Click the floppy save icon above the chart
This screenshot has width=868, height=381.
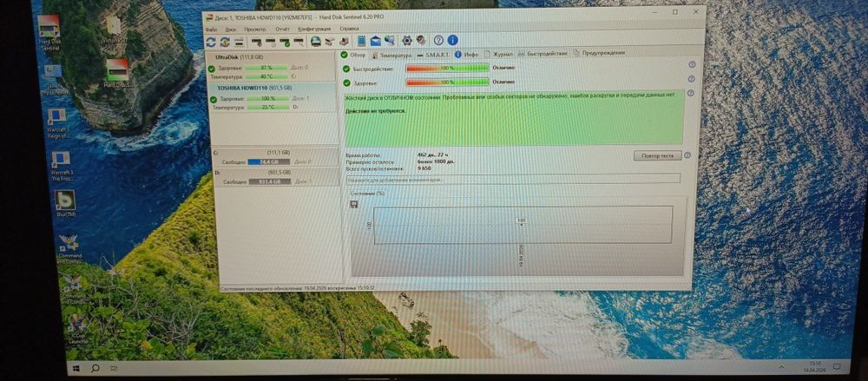coord(354,204)
